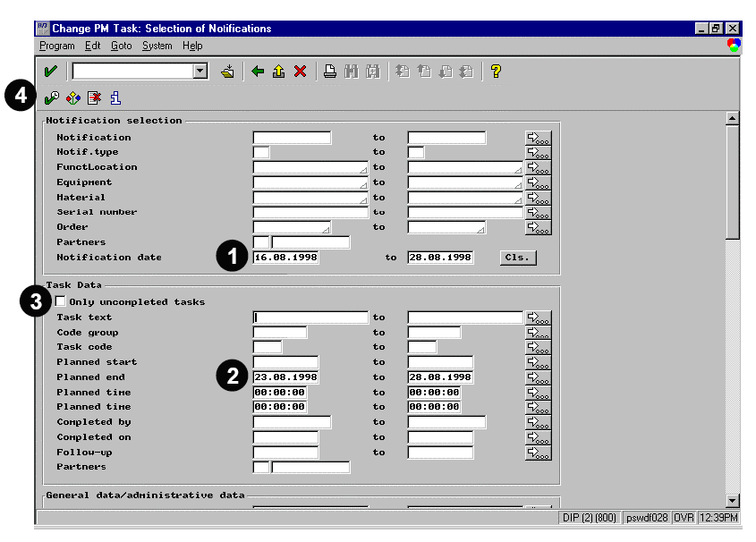The width and height of the screenshot is (756, 542).
Task: Open the Edit menu
Action: tap(92, 46)
